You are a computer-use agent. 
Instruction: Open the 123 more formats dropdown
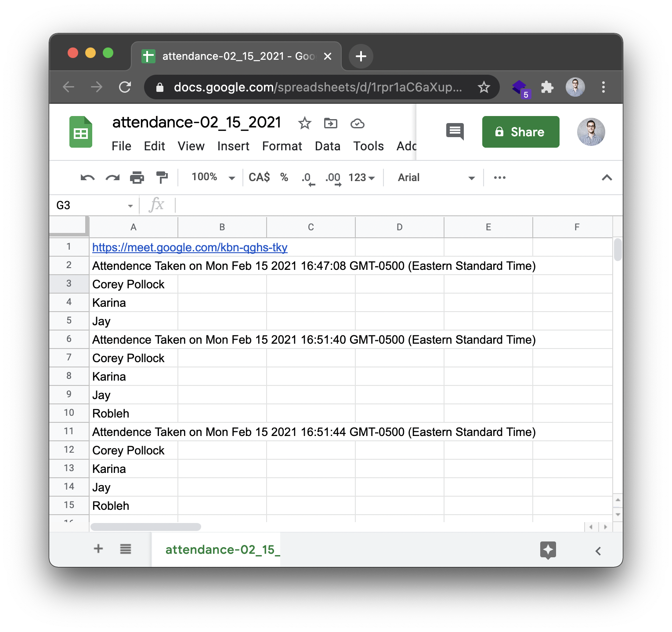point(361,178)
